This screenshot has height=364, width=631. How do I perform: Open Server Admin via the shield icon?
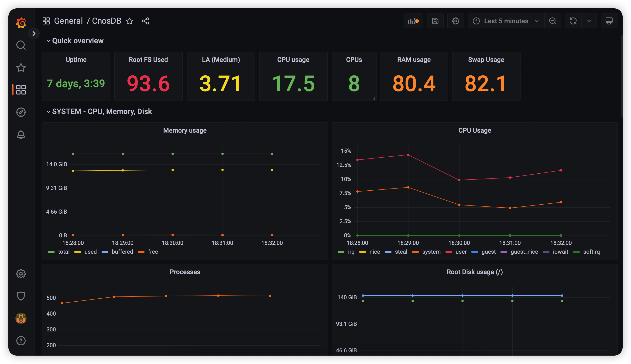click(x=21, y=296)
